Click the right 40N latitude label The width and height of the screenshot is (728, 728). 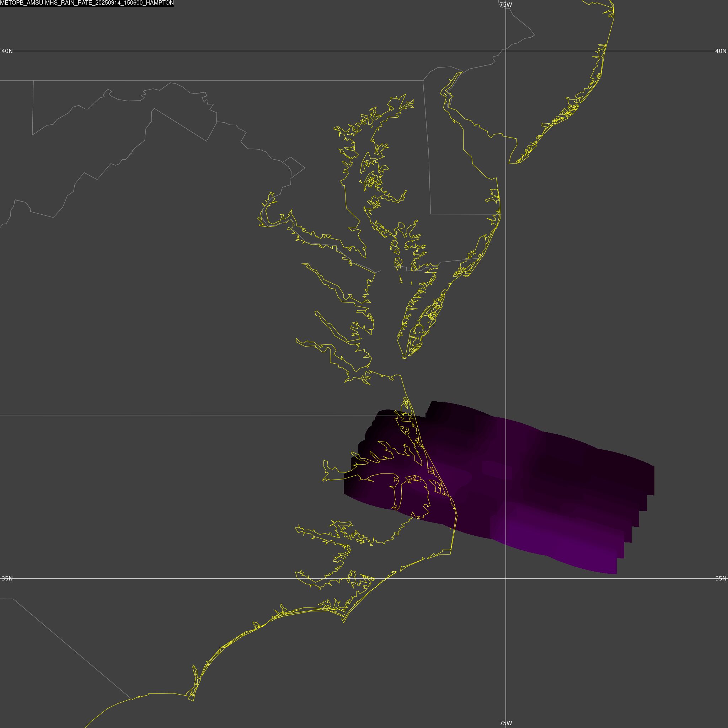[721, 51]
